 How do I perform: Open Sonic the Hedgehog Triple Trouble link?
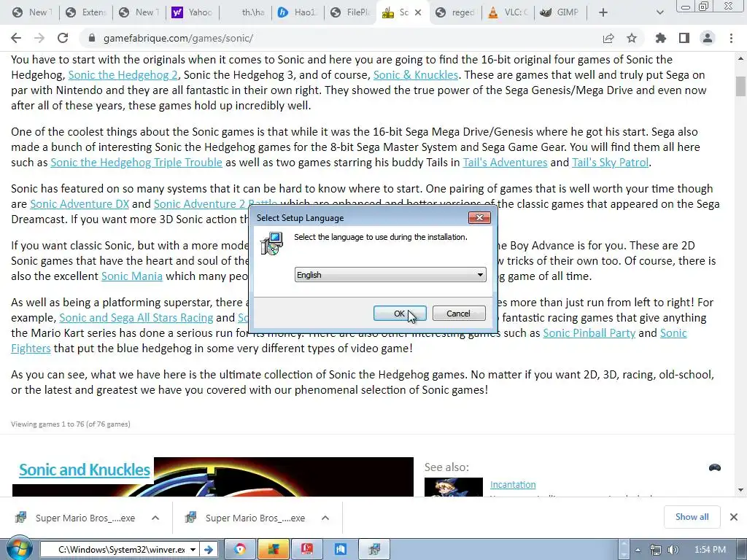[136, 163]
